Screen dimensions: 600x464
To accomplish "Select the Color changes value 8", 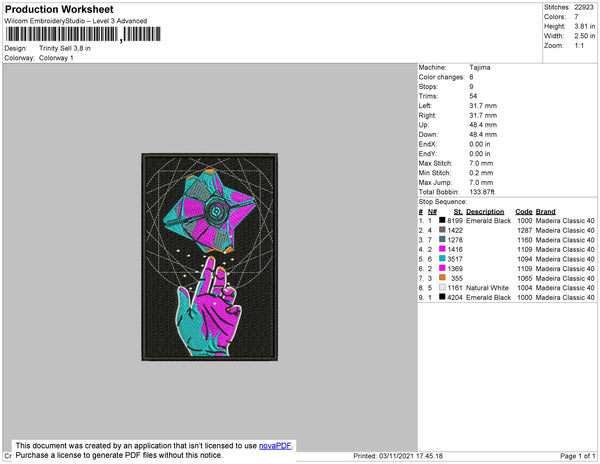I will click(x=471, y=77).
